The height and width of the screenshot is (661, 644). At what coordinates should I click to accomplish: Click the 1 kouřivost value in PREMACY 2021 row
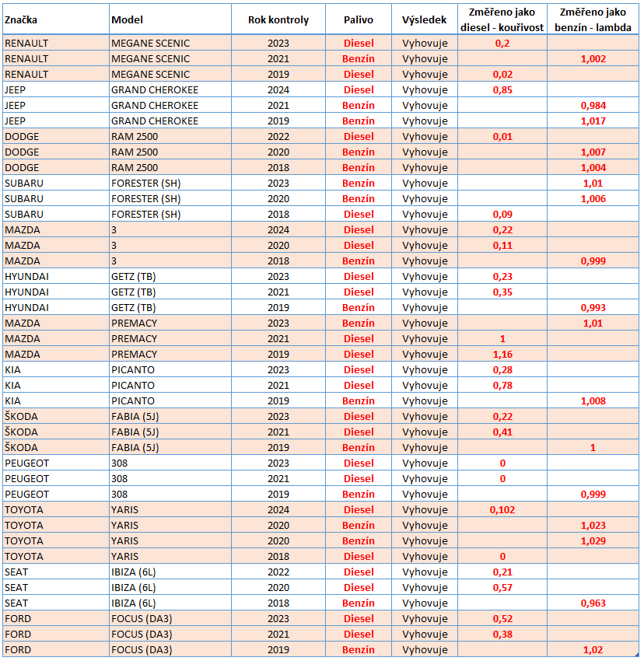coord(502,339)
